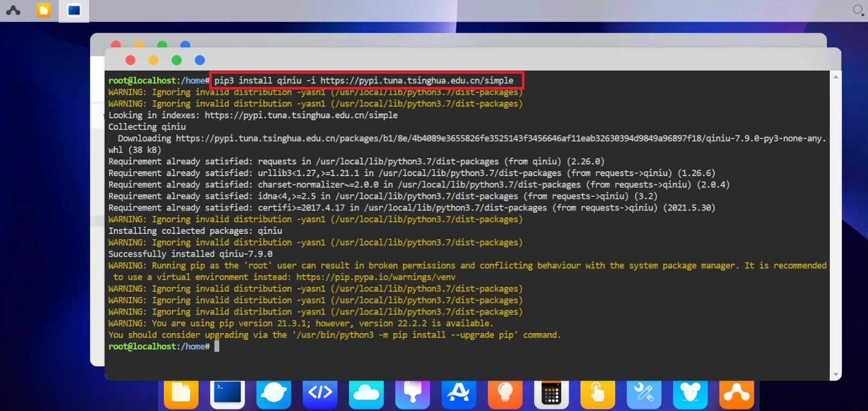Open the code editor icon in the dock

(320, 394)
